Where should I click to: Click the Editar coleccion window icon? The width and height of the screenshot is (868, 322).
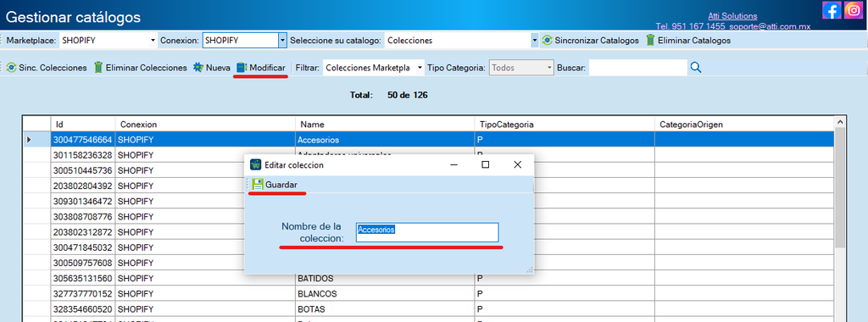255,165
